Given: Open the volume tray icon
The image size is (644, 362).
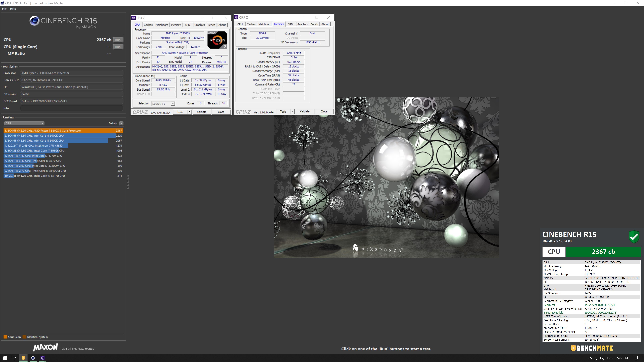Looking at the screenshot, I should click(602, 358).
